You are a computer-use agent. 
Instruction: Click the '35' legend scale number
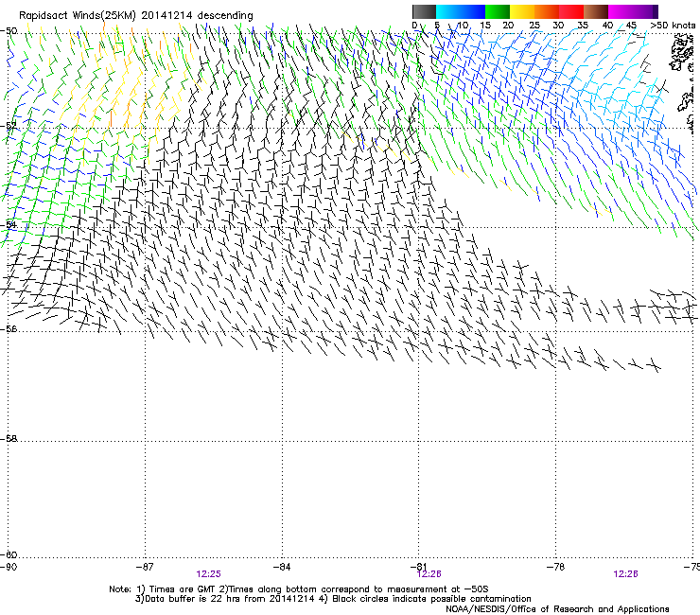click(x=583, y=26)
